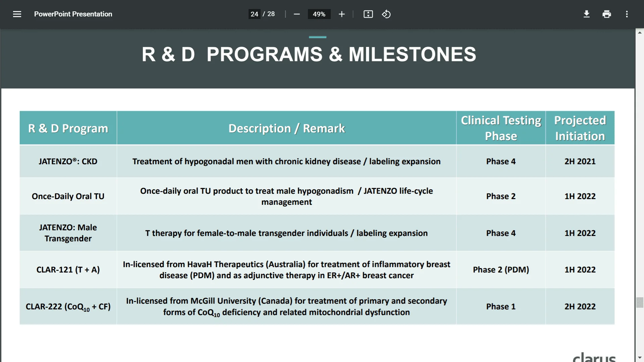644x362 pixels.
Task: Select the CLAR-222 (CoQ10 + CF) cell
Action: click(x=68, y=306)
